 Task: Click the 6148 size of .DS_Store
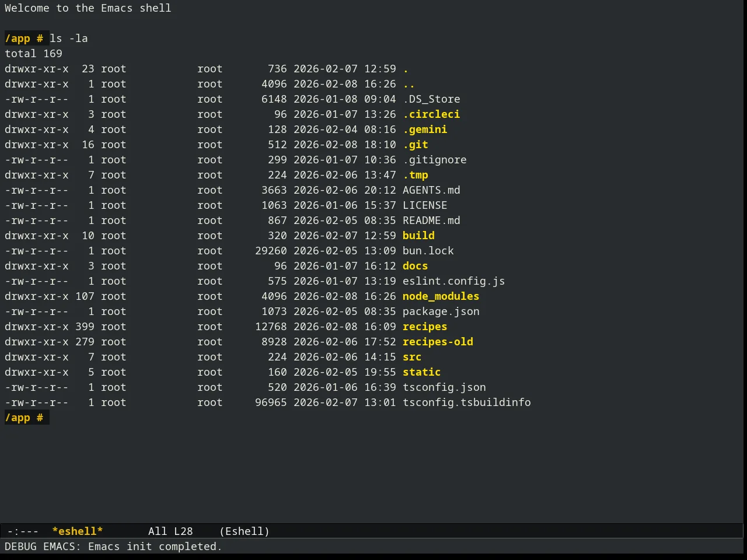(274, 99)
